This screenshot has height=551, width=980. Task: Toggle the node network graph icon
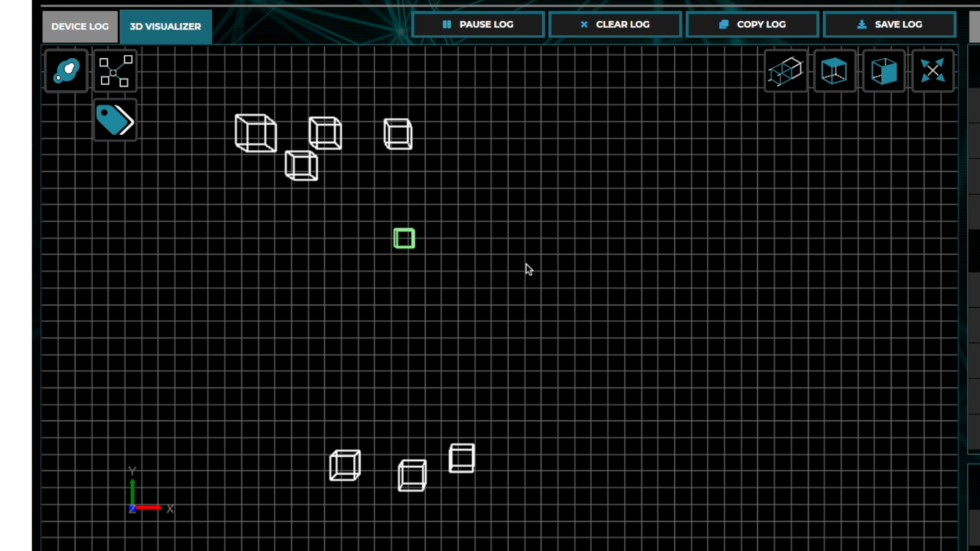115,71
